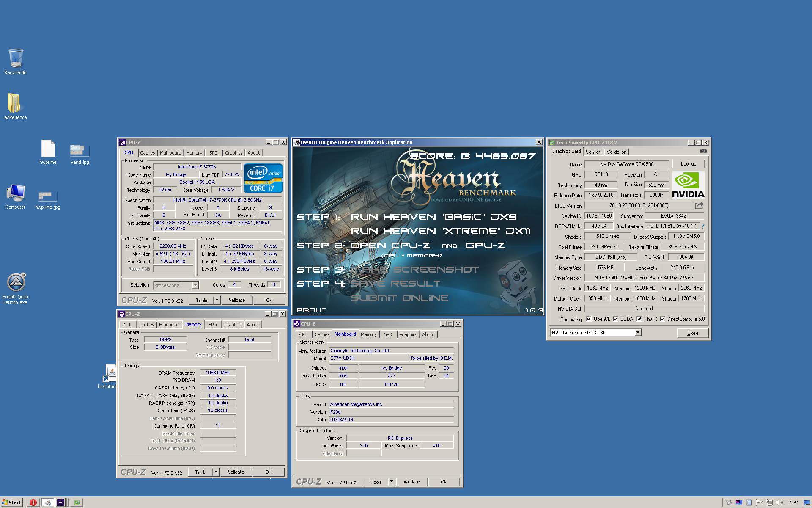Screen dimensions: 812x508
Task: Click Run Heaven "Xtreme" DX11
Action: pyautogui.click(x=441, y=231)
